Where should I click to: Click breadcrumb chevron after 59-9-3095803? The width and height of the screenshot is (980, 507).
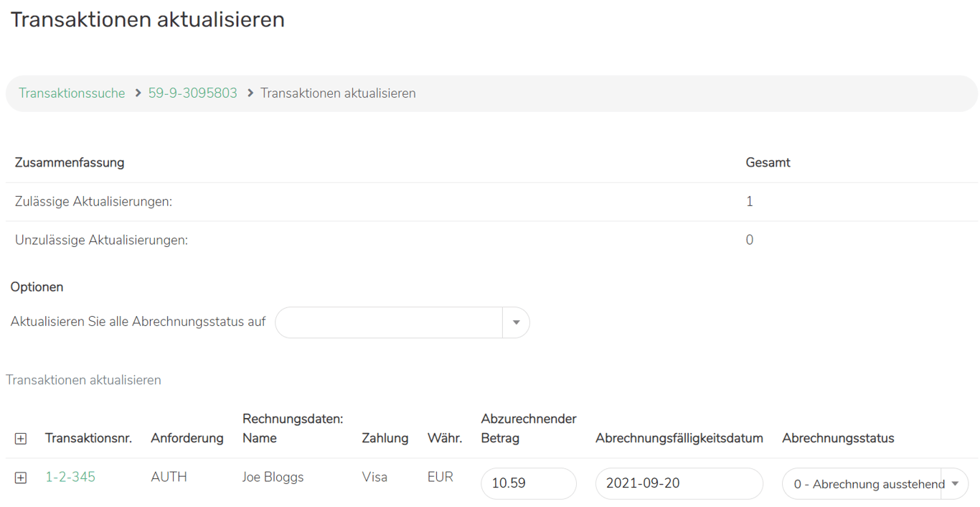250,93
